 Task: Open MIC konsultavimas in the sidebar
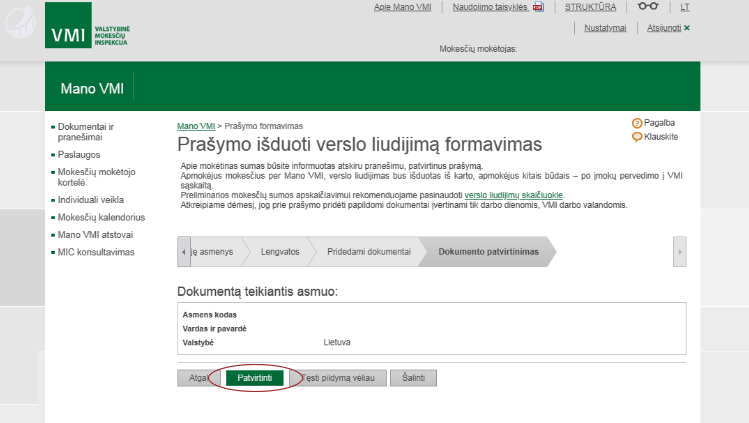point(96,252)
